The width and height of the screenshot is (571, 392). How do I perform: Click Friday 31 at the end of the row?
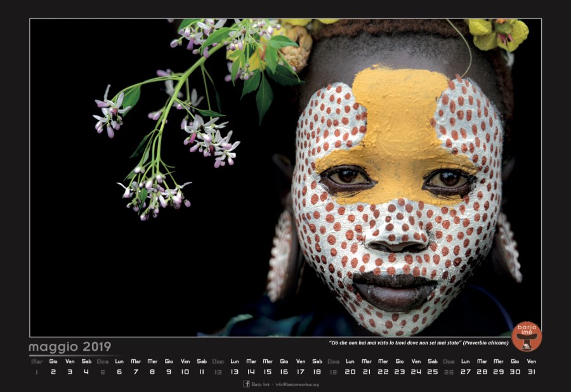pyautogui.click(x=532, y=372)
